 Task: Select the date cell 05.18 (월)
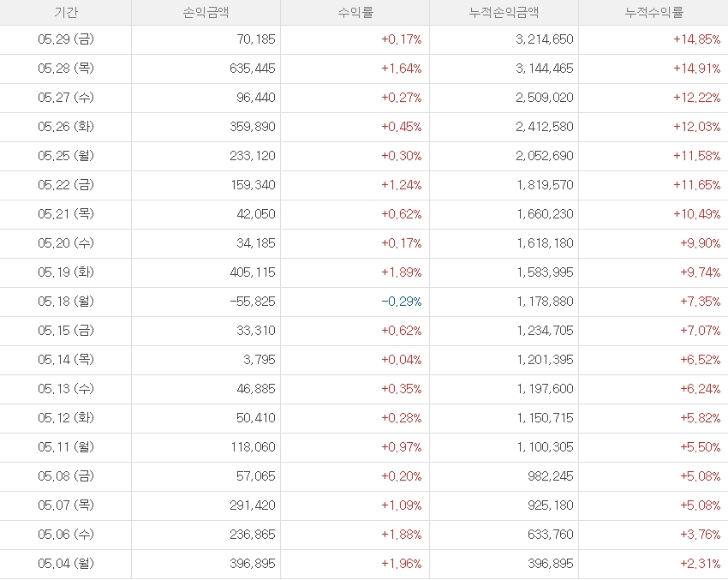pos(66,302)
